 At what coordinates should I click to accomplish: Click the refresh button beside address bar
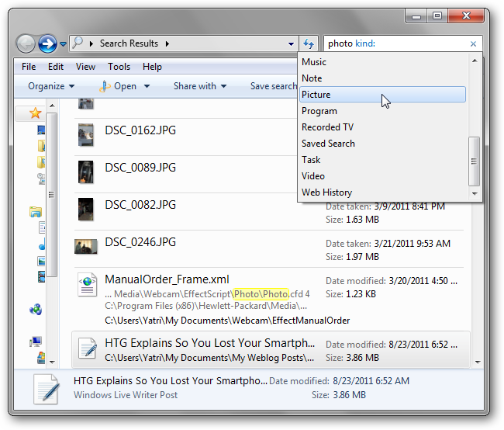[x=309, y=43]
